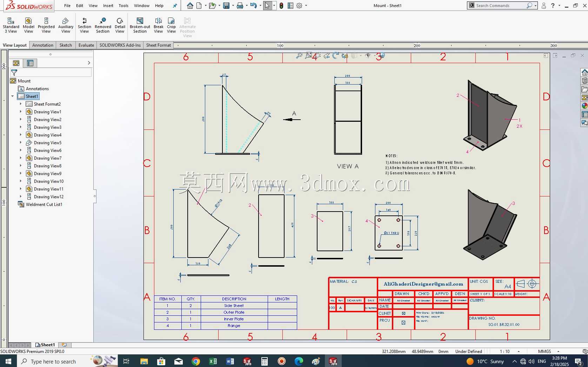
Task: Open the Insert menu
Action: point(108,6)
